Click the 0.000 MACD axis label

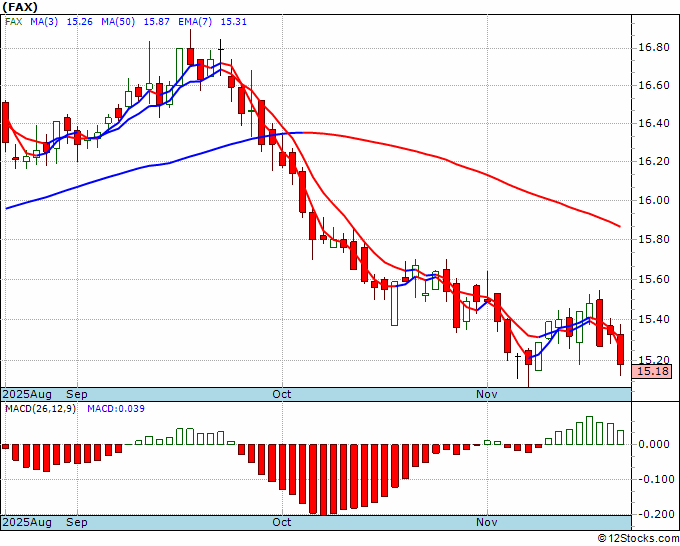(654, 445)
